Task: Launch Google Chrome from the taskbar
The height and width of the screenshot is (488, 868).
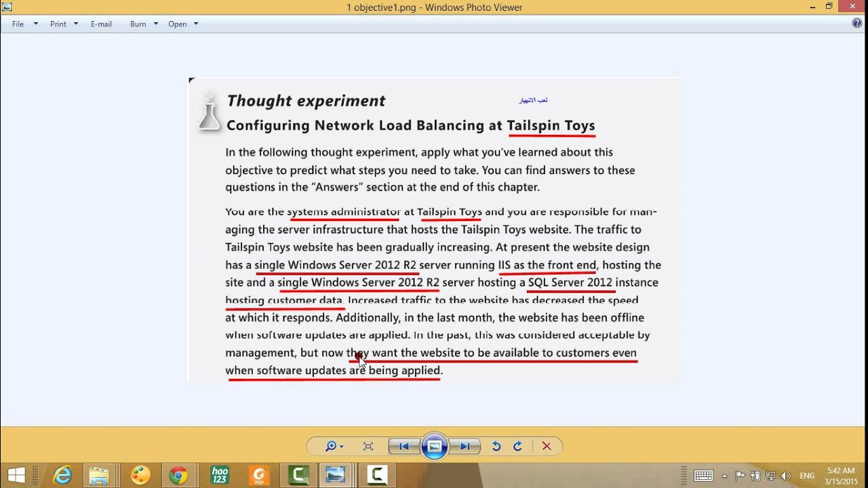Action: pos(178,475)
